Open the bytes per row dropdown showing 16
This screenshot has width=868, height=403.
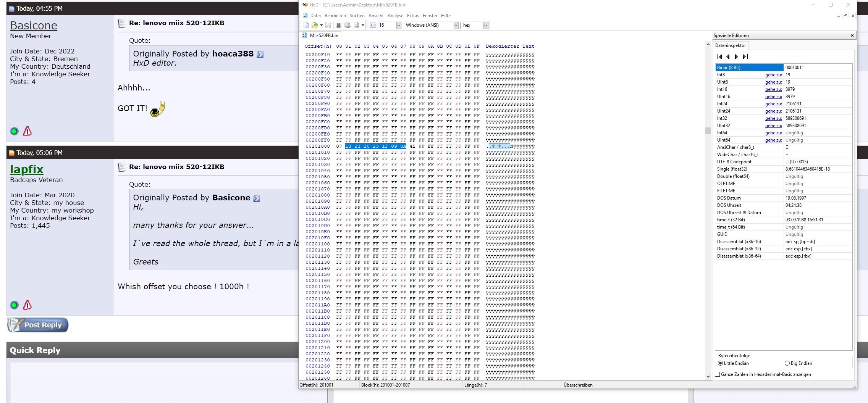[x=399, y=25]
